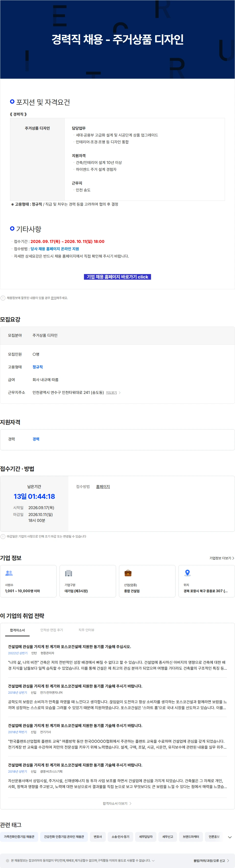Switch to 직무 인터뷰 tab
Screen dimensions: 235x868
click(86, 630)
